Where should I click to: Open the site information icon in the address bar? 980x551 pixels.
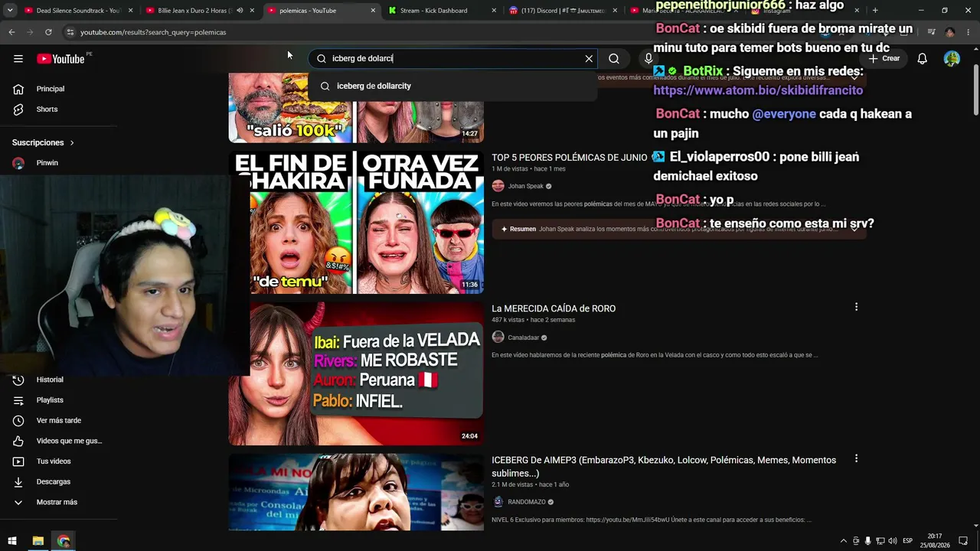click(x=70, y=32)
